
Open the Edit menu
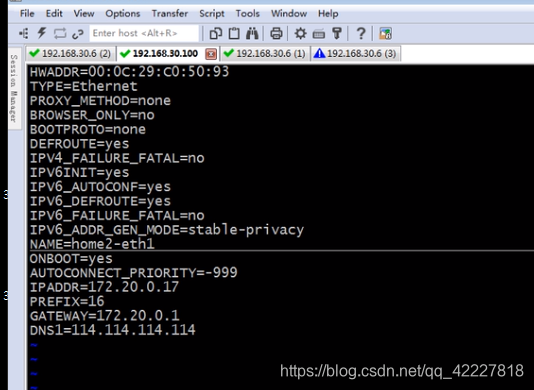[x=54, y=14]
